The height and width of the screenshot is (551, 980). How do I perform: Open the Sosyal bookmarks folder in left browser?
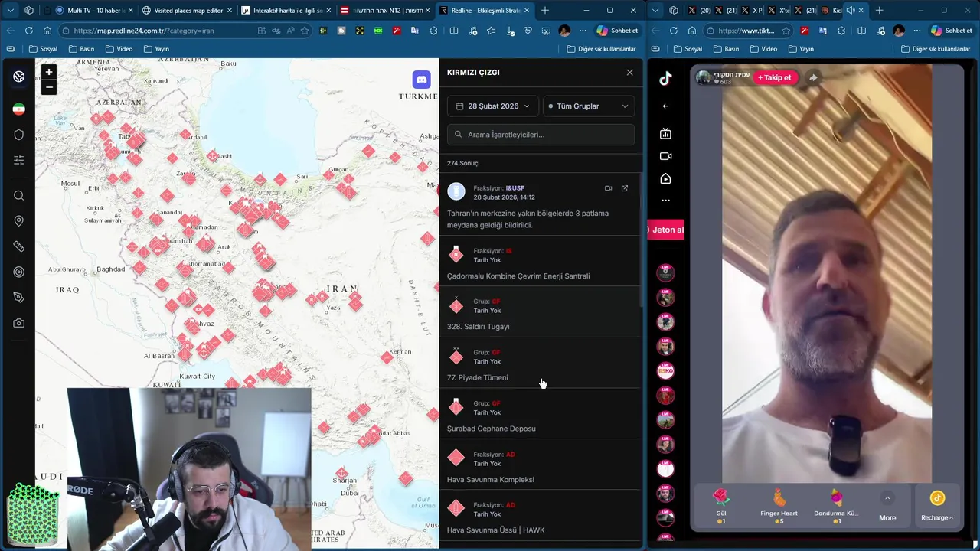(x=43, y=49)
